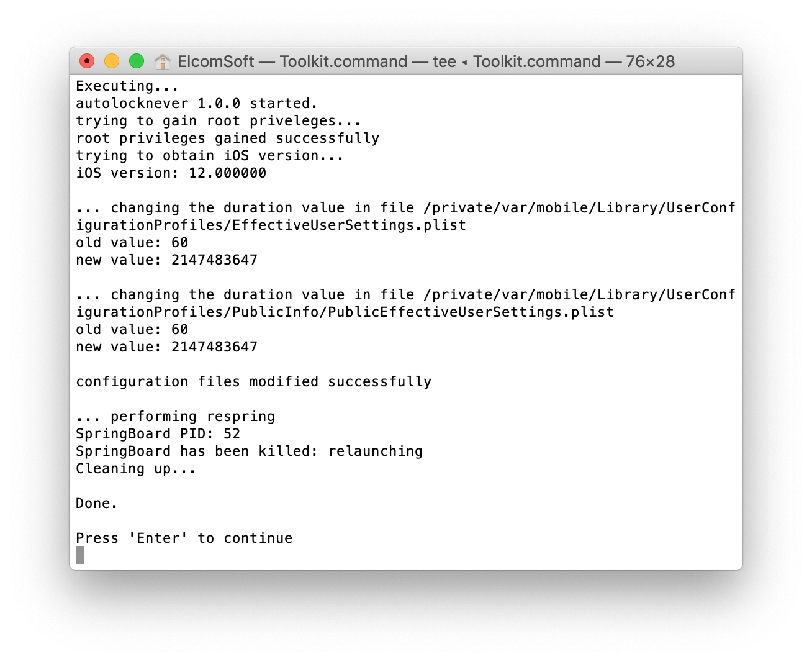Minimize the terminal window with yellow button

pos(112,61)
